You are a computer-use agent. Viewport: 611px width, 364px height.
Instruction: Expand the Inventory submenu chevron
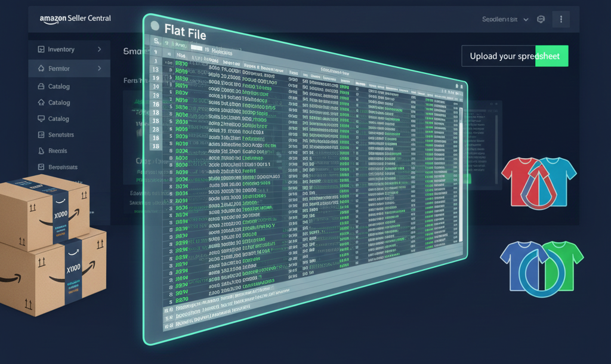click(99, 50)
